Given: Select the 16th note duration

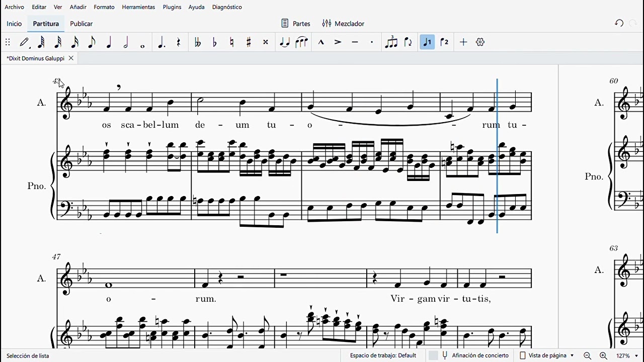Looking at the screenshot, I should click(75, 42).
